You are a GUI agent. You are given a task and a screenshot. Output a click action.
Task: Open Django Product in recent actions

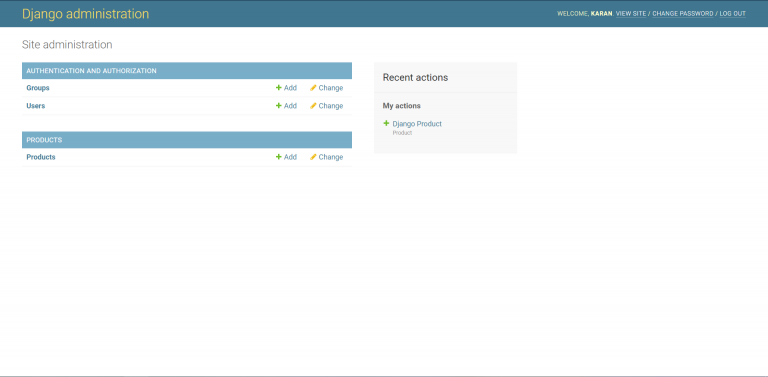tap(417, 124)
